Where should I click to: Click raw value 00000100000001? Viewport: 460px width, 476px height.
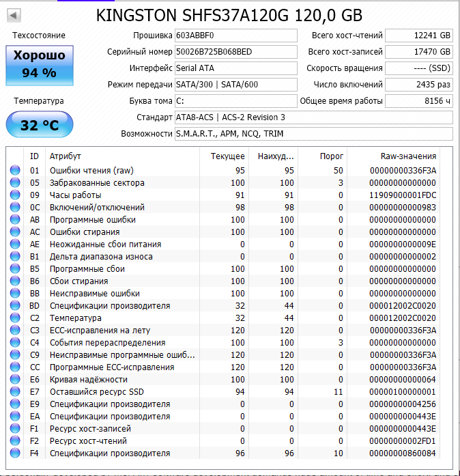pos(403,391)
